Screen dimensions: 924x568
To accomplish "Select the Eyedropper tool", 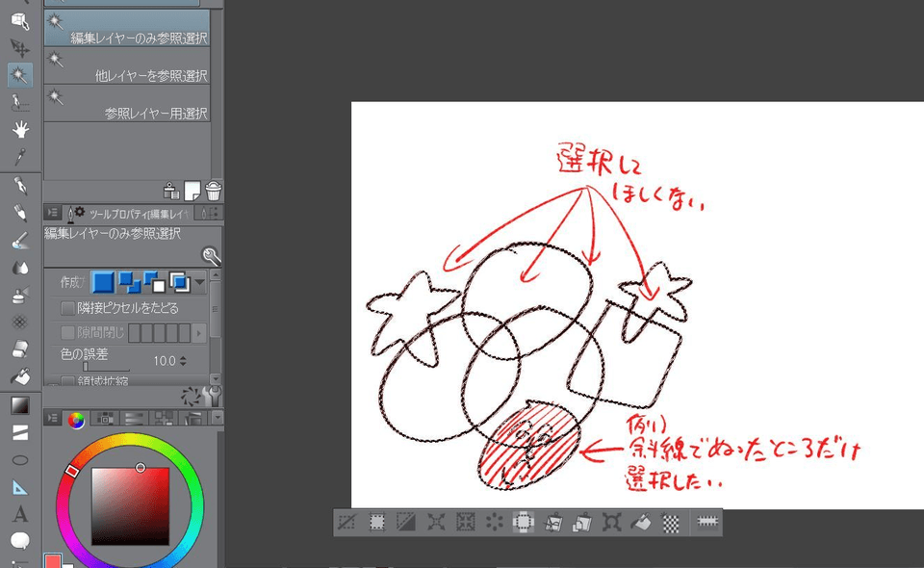I will (x=20, y=156).
